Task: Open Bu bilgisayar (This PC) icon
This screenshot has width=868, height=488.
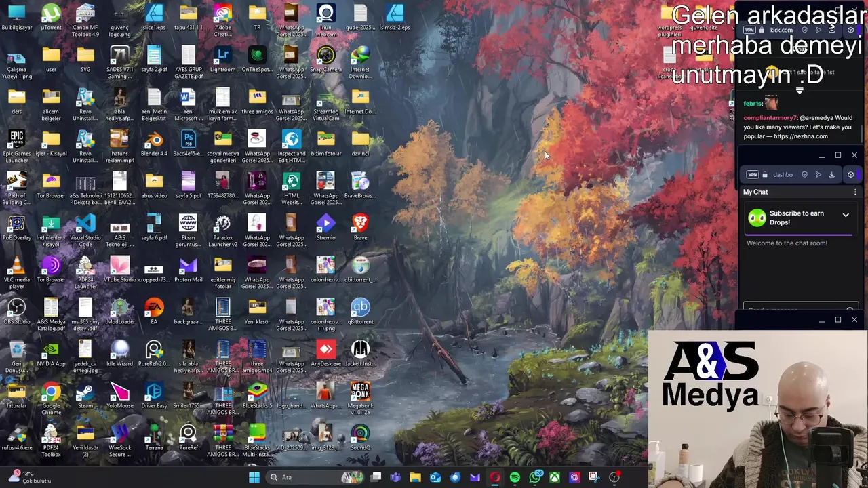Action: tap(16, 18)
